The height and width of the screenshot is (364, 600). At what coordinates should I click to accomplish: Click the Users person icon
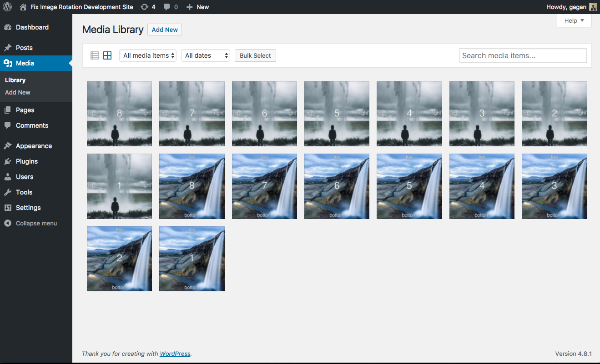pyautogui.click(x=8, y=177)
